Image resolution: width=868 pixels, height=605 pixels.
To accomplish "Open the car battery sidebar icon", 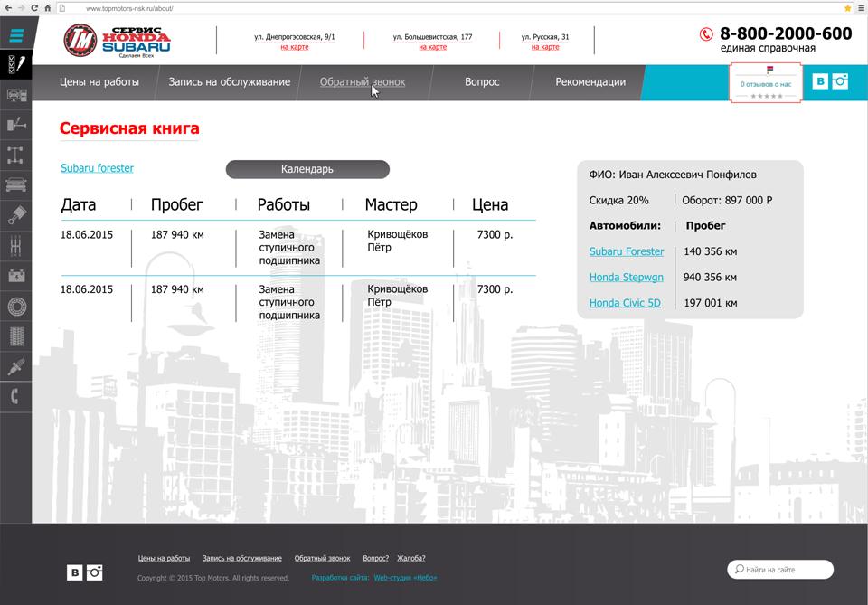I will point(16,275).
